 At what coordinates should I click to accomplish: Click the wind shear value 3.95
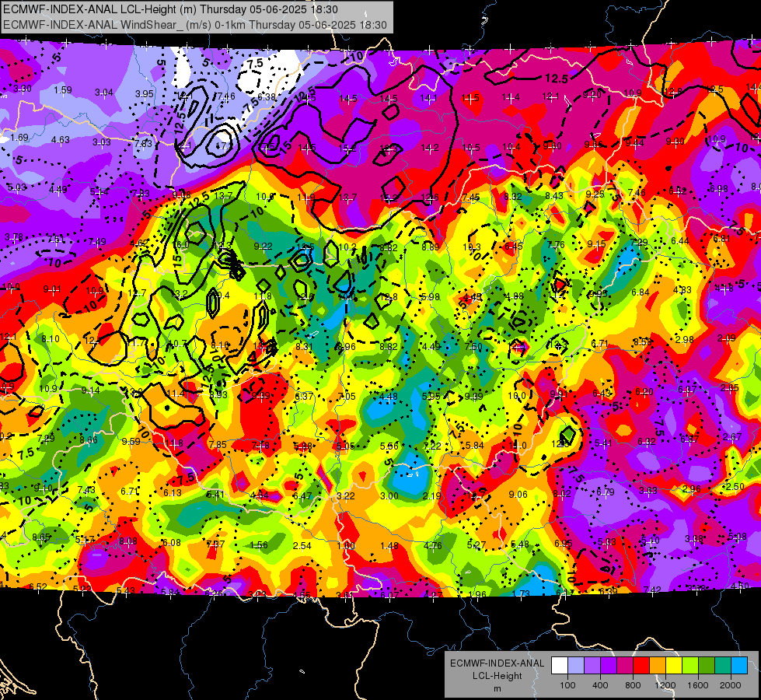click(x=144, y=94)
